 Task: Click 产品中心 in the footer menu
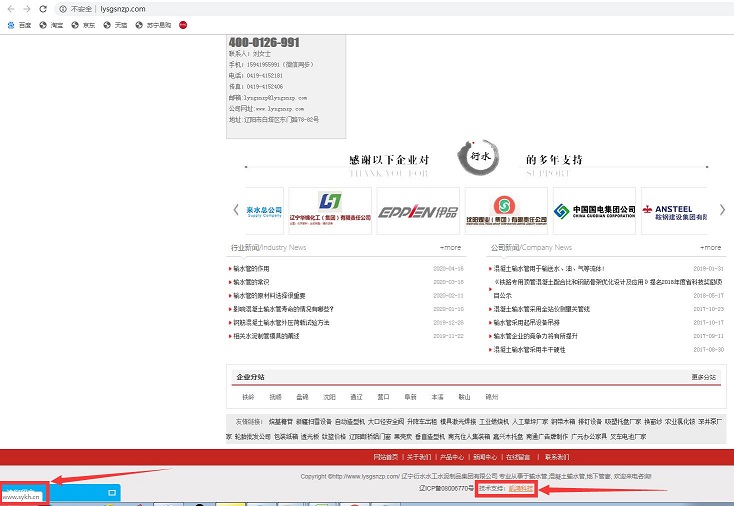coord(452,457)
